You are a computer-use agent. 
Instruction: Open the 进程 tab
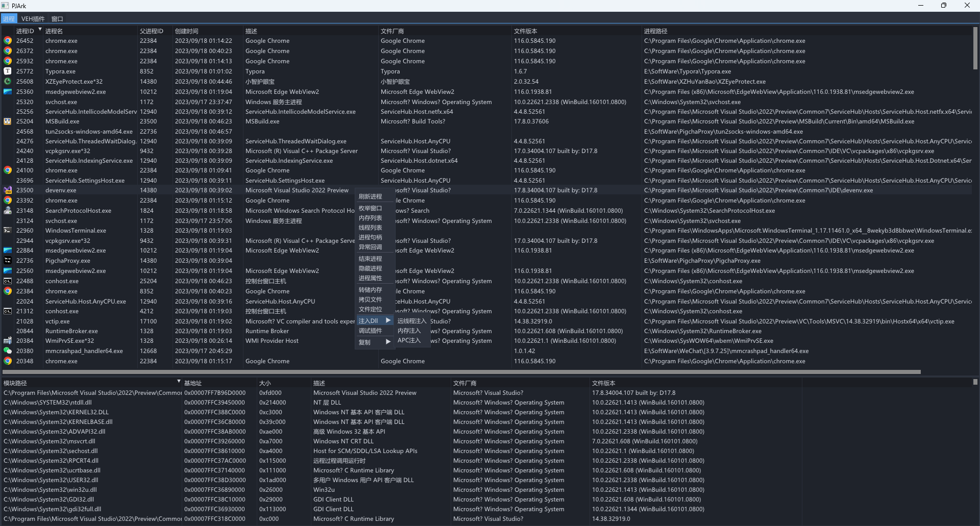point(9,19)
